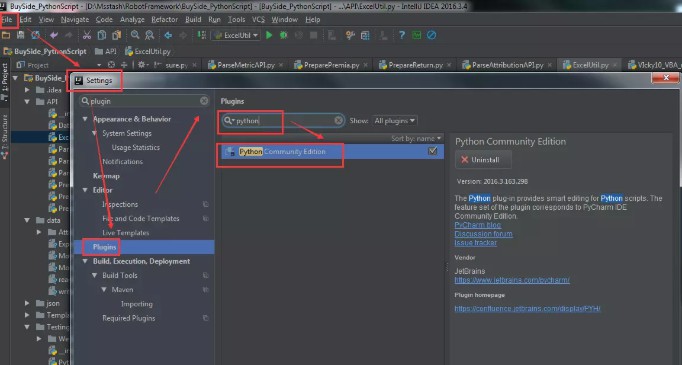This screenshot has width=682, height=365.
Task: Clear the settings search text 'plugin'
Action: pyautogui.click(x=204, y=101)
